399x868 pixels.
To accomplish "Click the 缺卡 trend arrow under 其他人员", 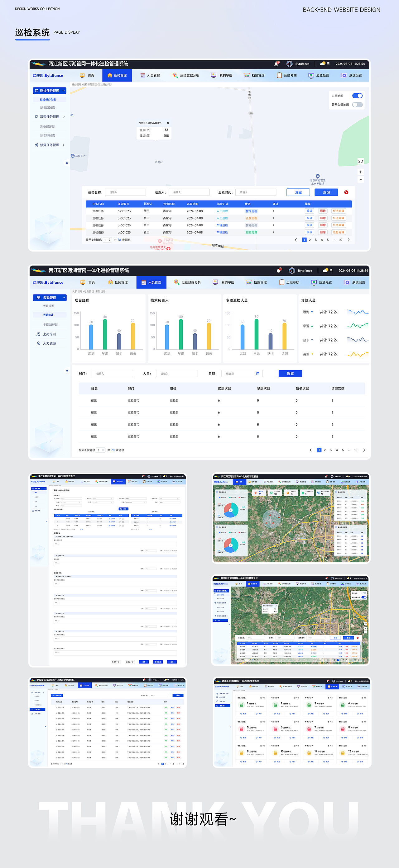I will [312, 340].
